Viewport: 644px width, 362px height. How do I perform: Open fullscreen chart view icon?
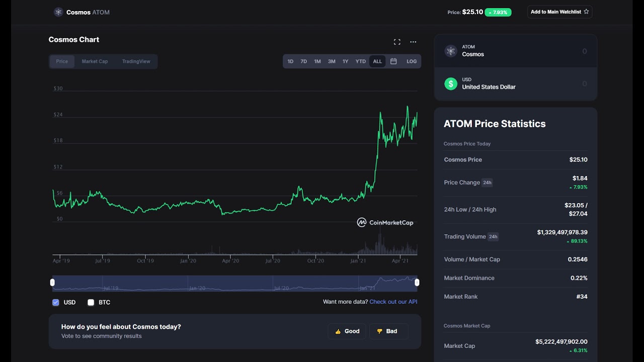point(397,42)
